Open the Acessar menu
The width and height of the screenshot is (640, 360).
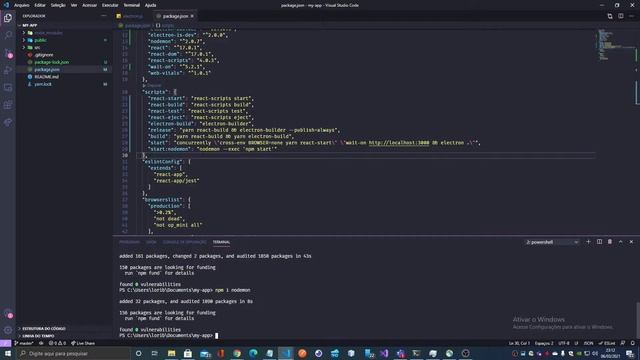[89, 5]
